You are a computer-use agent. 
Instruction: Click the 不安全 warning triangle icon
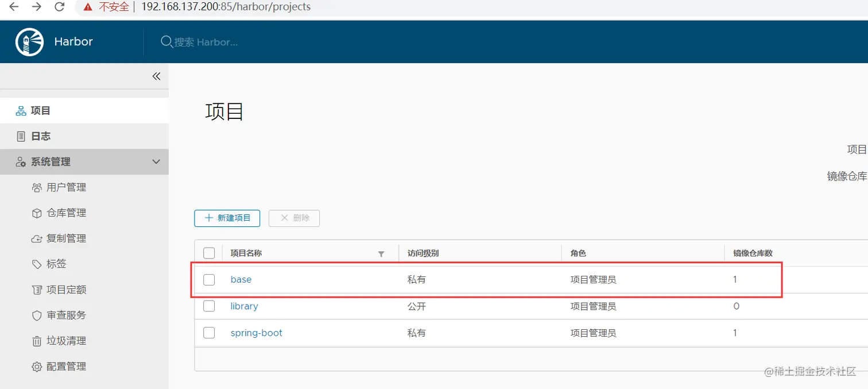(x=87, y=7)
